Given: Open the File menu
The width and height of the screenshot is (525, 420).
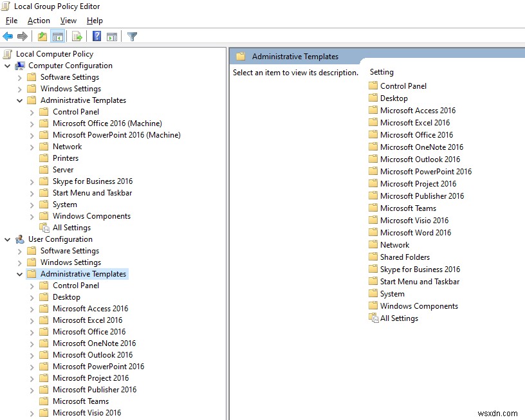Looking at the screenshot, I should click(12, 21).
